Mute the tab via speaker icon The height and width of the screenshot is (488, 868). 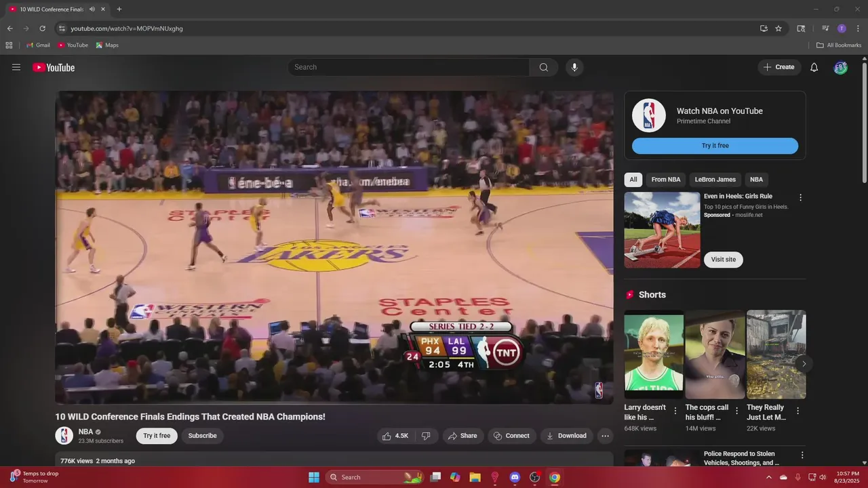(92, 9)
